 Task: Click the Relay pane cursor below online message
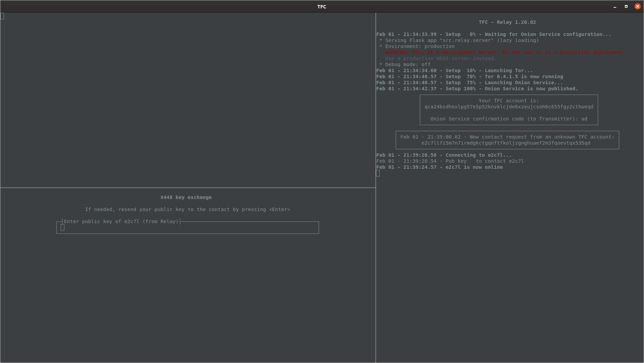point(378,173)
